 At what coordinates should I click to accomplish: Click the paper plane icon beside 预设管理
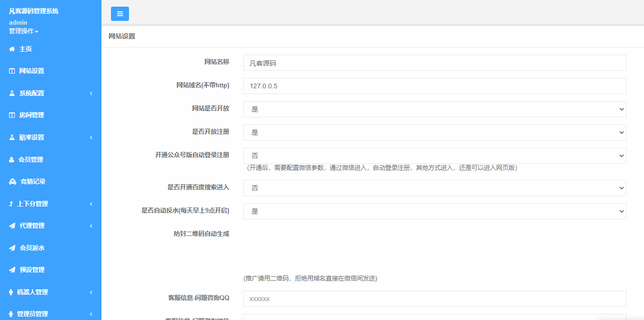click(x=12, y=270)
